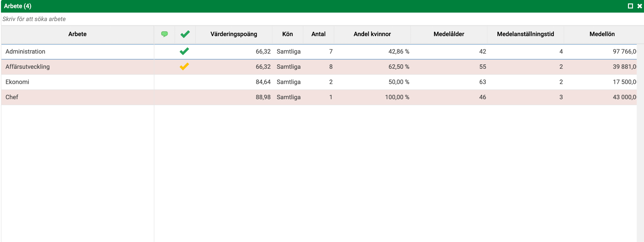Sort by Värderingspoäng column header
This screenshot has width=644, height=242.
[x=234, y=34]
